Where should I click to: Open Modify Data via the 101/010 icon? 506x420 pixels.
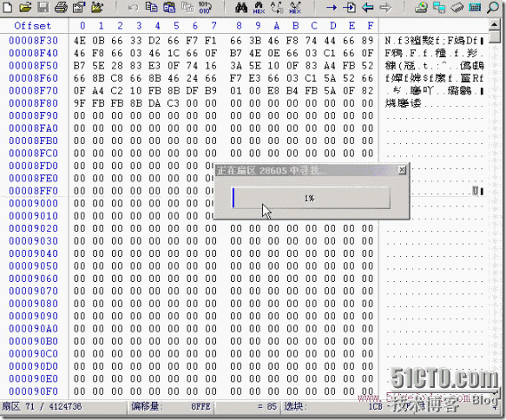(x=205, y=7)
